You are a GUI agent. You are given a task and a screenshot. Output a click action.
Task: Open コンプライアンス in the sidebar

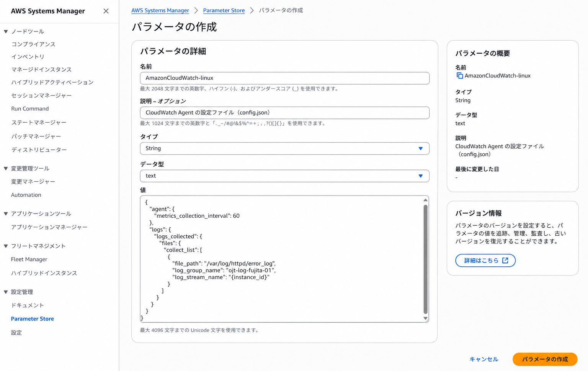point(33,44)
